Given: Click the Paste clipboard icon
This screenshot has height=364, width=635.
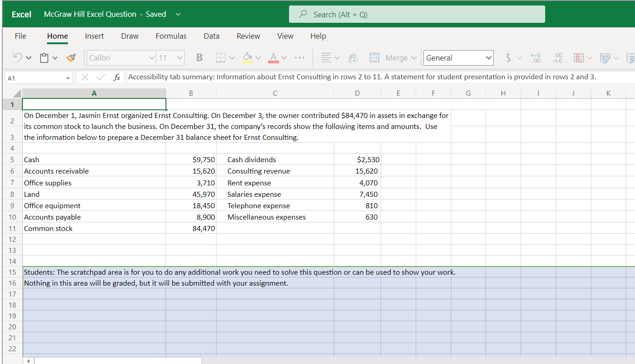Looking at the screenshot, I should click(x=44, y=58).
